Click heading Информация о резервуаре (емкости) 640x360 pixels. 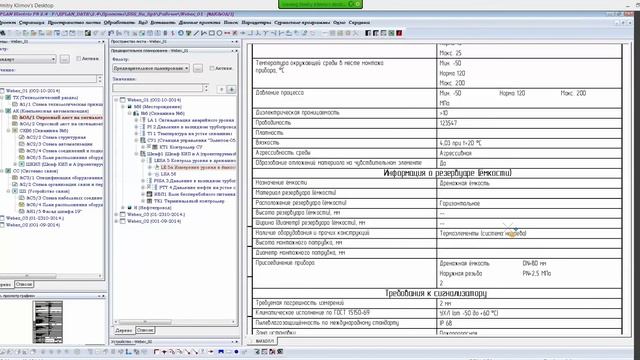[x=447, y=173]
